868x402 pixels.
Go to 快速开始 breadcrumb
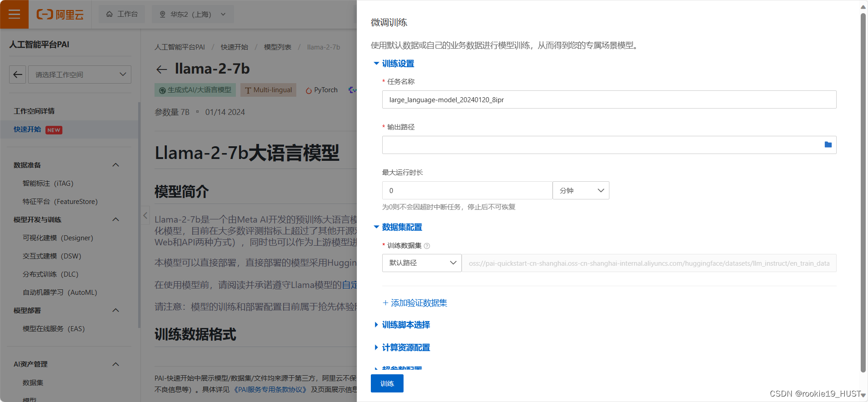[x=234, y=47]
